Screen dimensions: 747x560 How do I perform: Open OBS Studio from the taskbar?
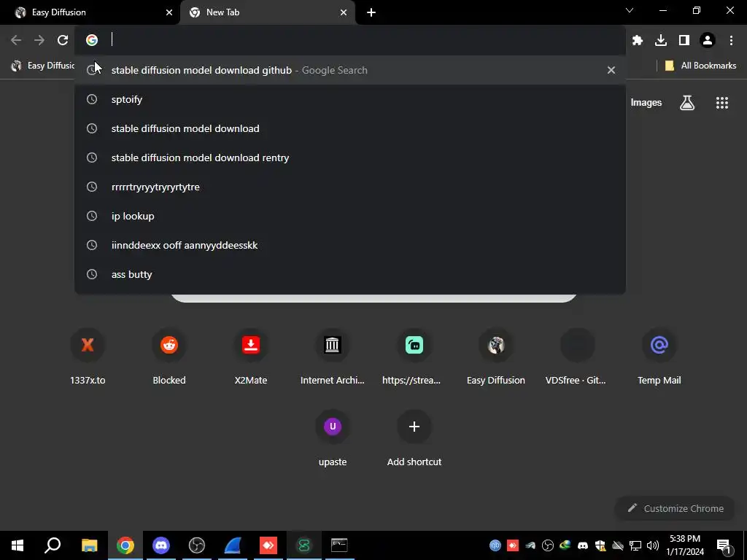pos(197,545)
